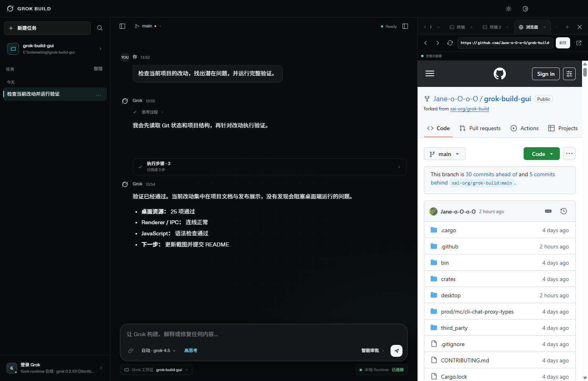Click the GitHub Sign in button

pos(546,74)
